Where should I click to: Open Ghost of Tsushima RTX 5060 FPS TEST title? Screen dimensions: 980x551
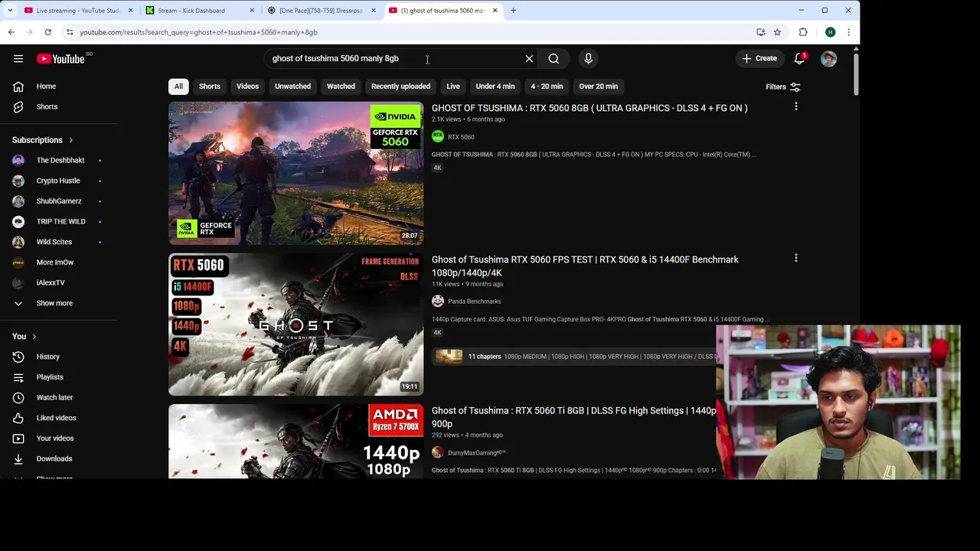(x=585, y=266)
